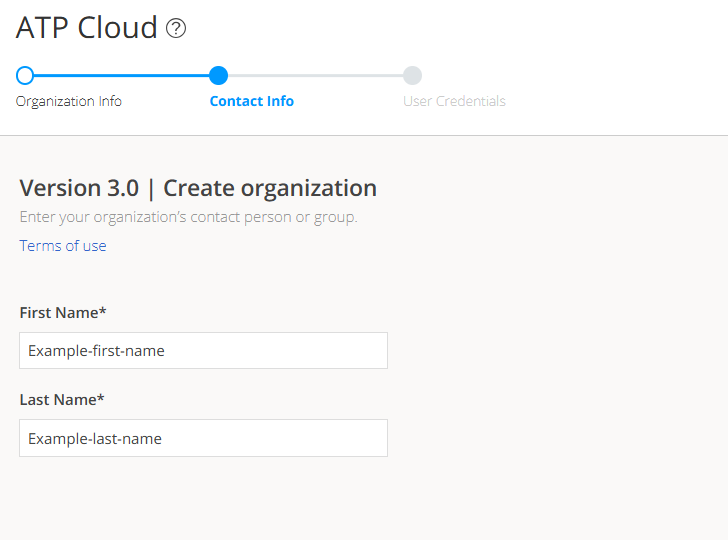The image size is (728, 540).
Task: Click the blue completed progress bar segment
Action: pos(122,75)
